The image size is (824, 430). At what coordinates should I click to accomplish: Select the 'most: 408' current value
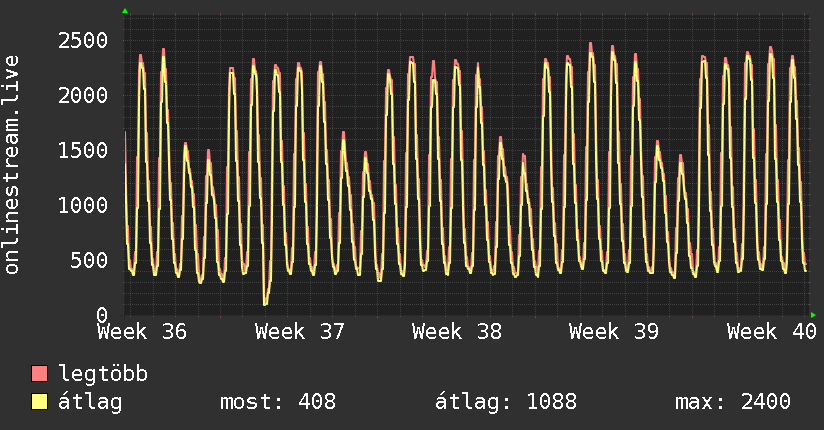[277, 402]
